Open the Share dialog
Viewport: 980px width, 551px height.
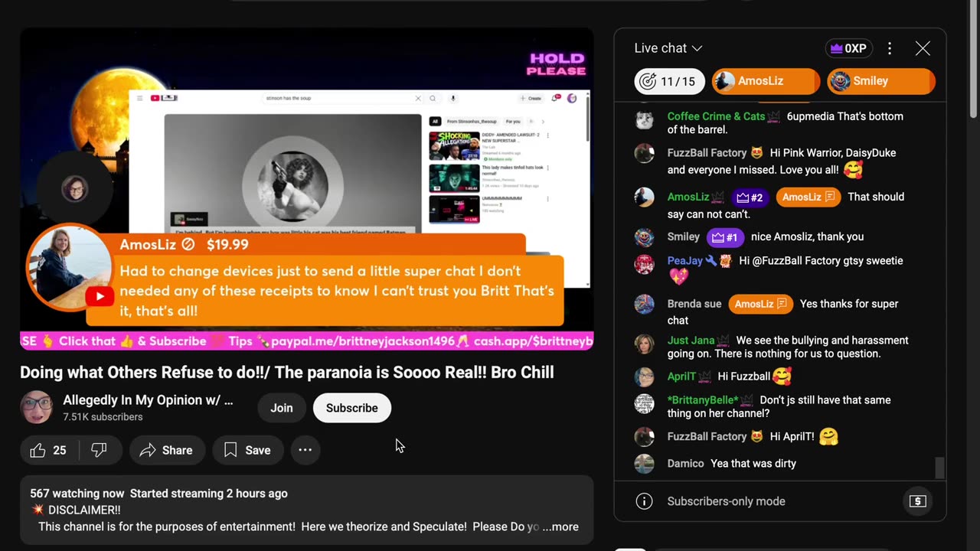click(166, 450)
